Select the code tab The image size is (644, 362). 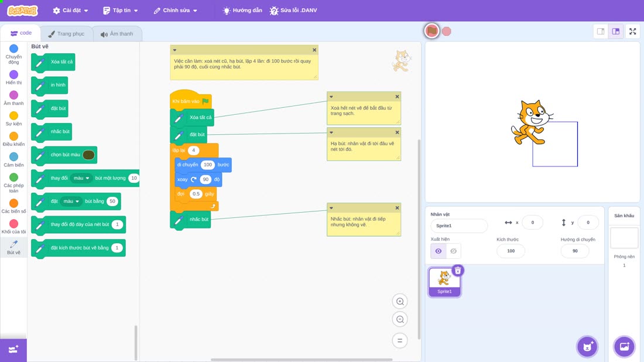pos(21,33)
